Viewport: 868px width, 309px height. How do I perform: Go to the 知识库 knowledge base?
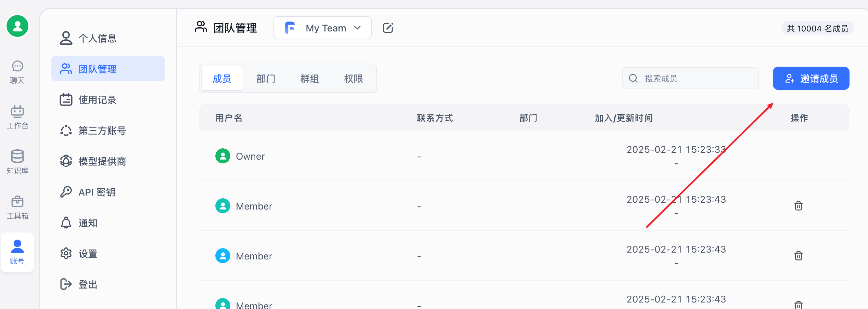click(x=17, y=162)
